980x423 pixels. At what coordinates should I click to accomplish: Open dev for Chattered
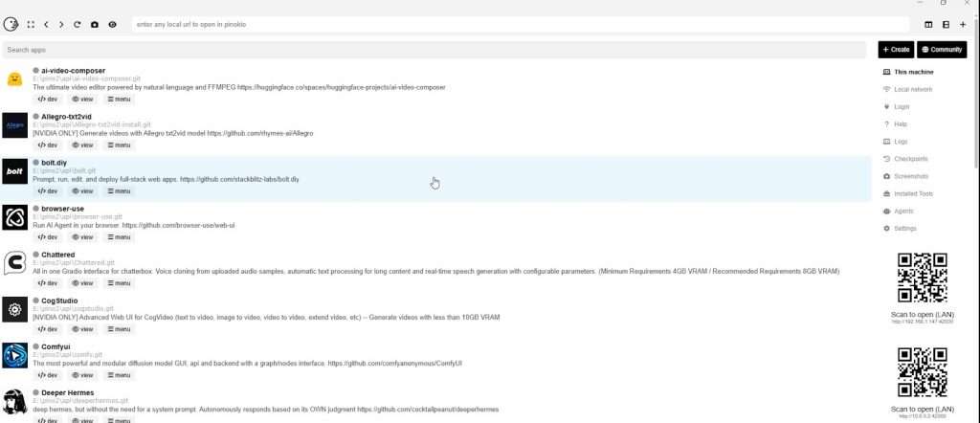(x=48, y=283)
